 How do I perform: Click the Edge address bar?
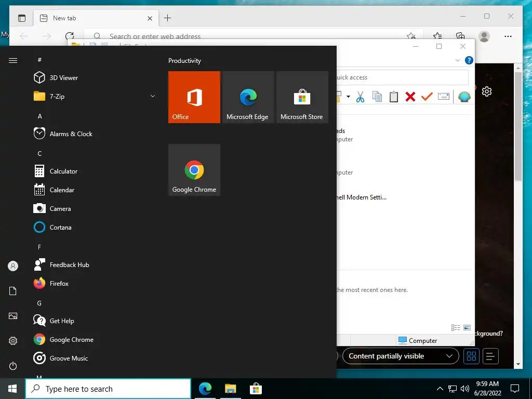[253, 36]
